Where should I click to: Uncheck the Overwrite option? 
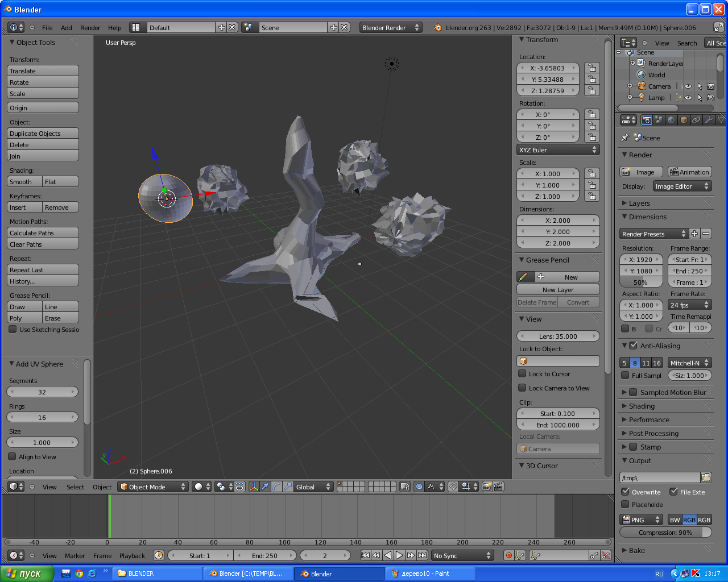point(625,492)
